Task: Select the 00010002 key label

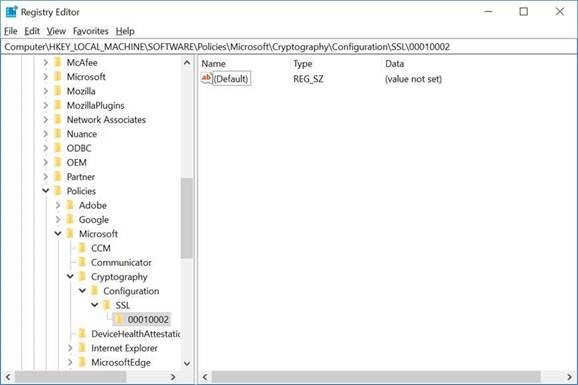Action: pos(148,319)
